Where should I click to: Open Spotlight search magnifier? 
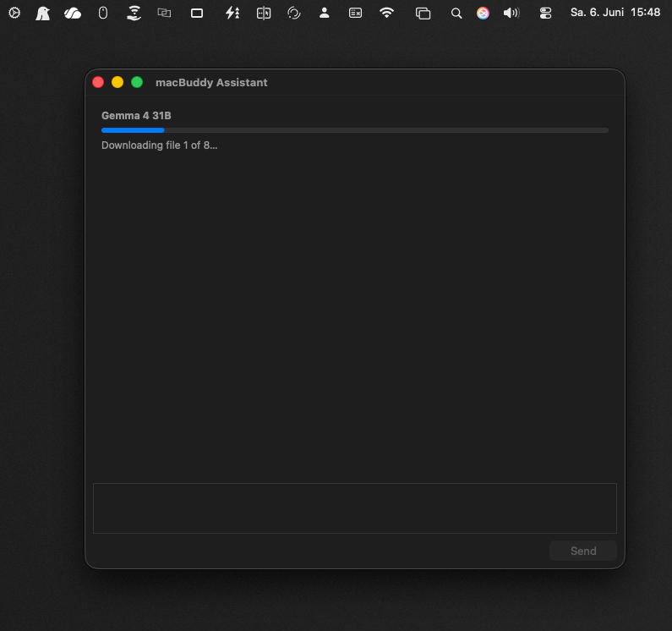[456, 14]
